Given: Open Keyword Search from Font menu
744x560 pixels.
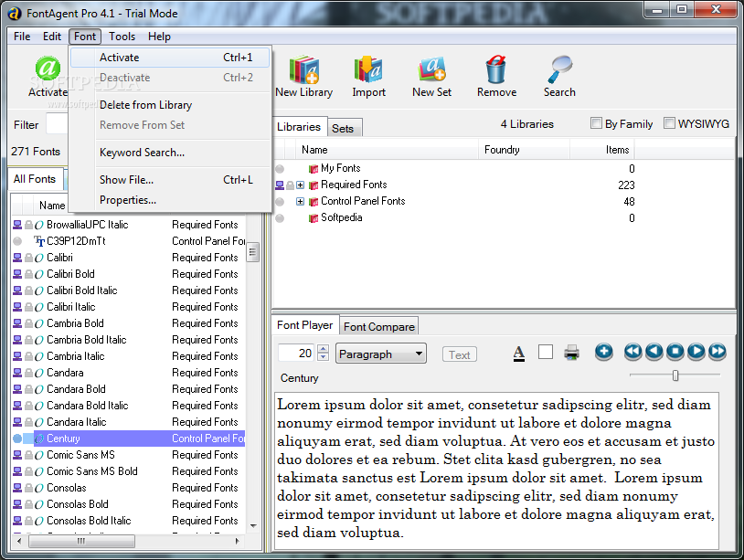Looking at the screenshot, I should 170,153.
